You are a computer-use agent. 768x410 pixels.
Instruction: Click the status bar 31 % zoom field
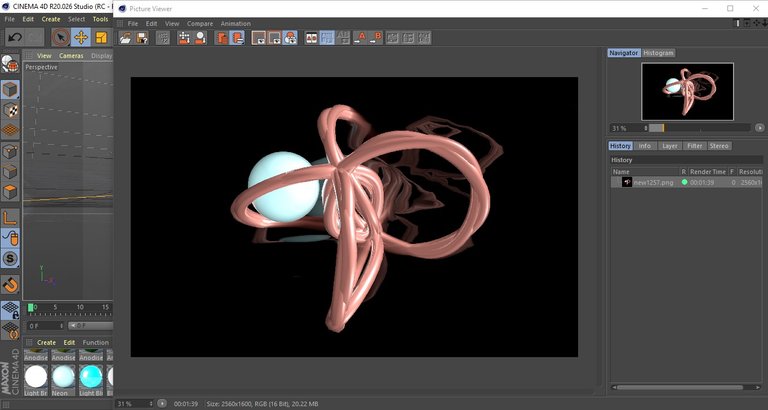pyautogui.click(x=135, y=404)
